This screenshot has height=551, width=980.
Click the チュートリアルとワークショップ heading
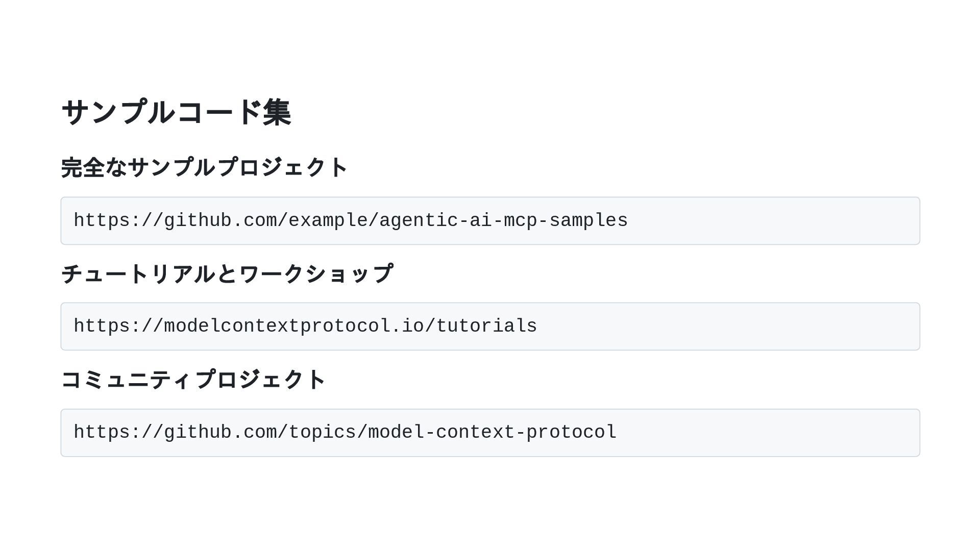click(x=227, y=274)
